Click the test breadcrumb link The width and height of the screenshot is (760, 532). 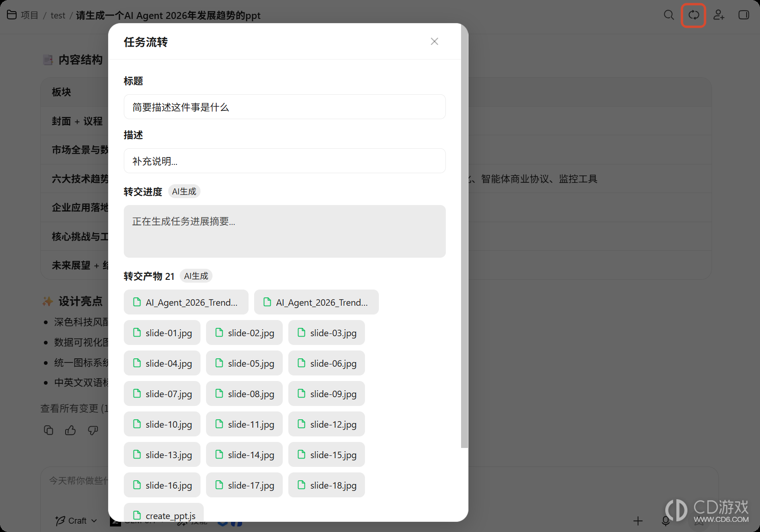(x=58, y=16)
